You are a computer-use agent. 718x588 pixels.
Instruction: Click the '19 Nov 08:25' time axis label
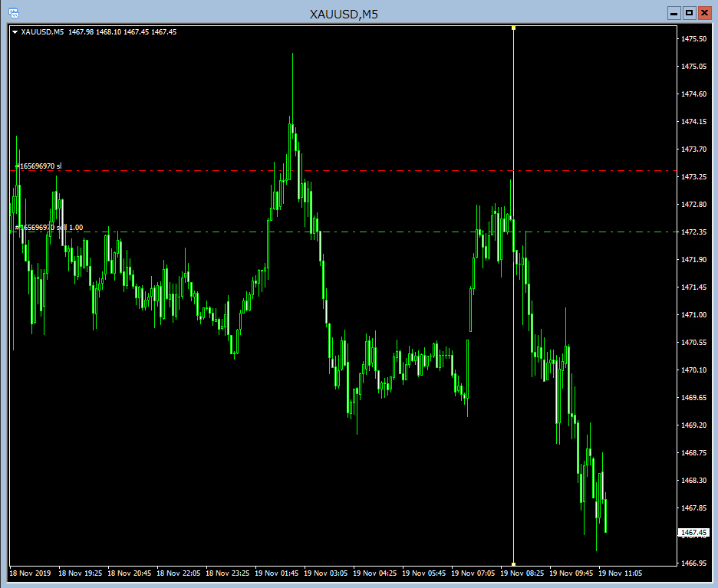click(522, 573)
